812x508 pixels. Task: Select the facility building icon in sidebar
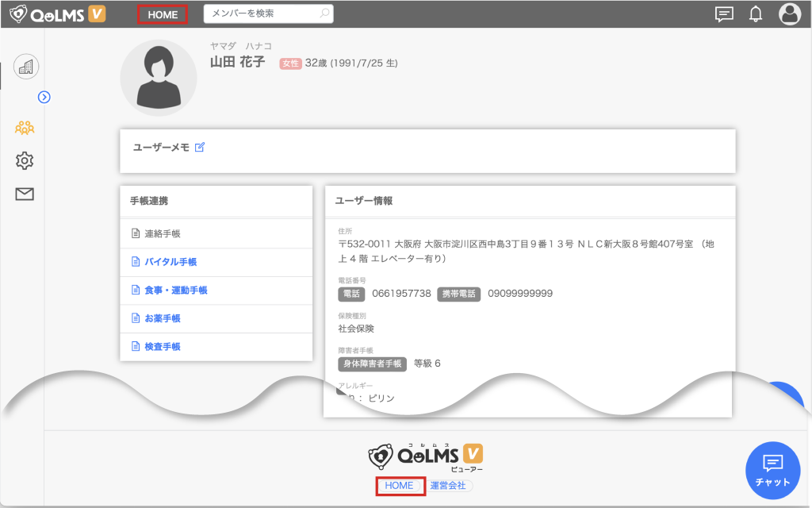click(x=25, y=67)
